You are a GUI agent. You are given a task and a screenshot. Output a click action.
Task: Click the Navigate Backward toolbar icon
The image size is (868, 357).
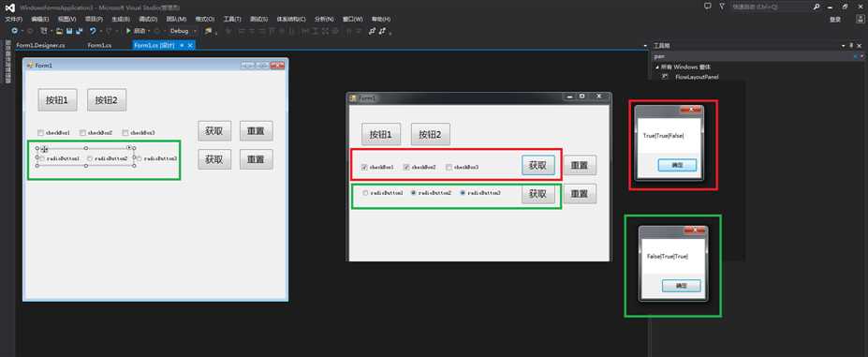14,31
